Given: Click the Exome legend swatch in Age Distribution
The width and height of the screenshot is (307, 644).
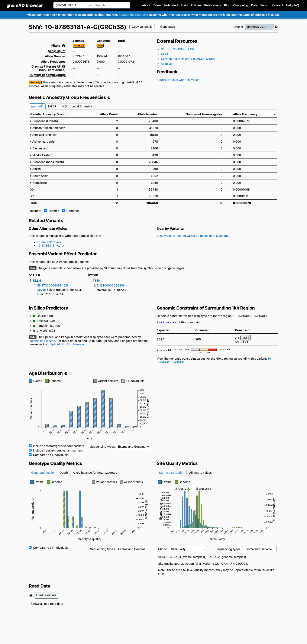Looking at the screenshot, I should click(x=30, y=381).
